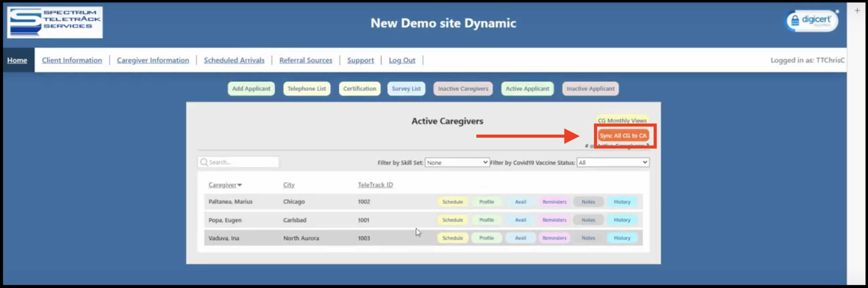Click the caregiver Search field

243,162
